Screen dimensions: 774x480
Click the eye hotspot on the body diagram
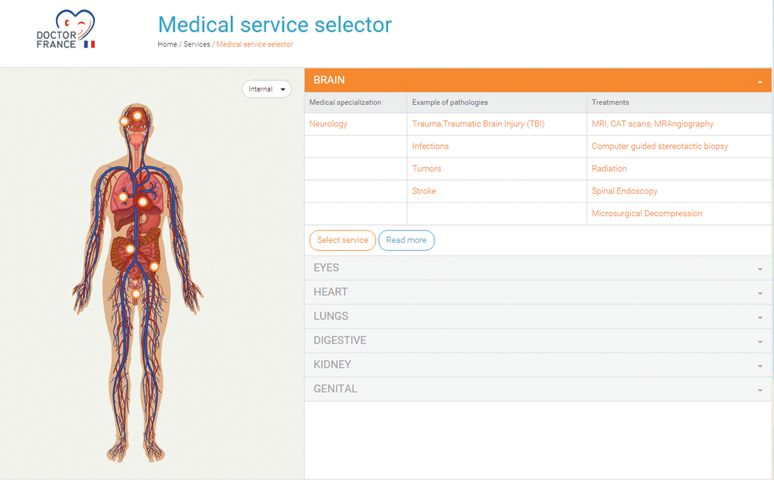coord(125,122)
